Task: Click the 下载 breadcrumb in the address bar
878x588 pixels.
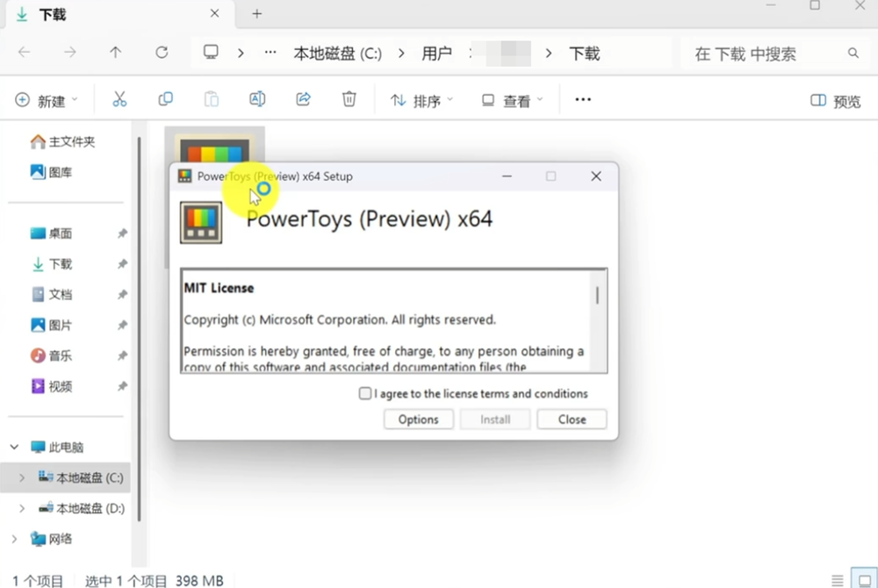Action: (585, 54)
